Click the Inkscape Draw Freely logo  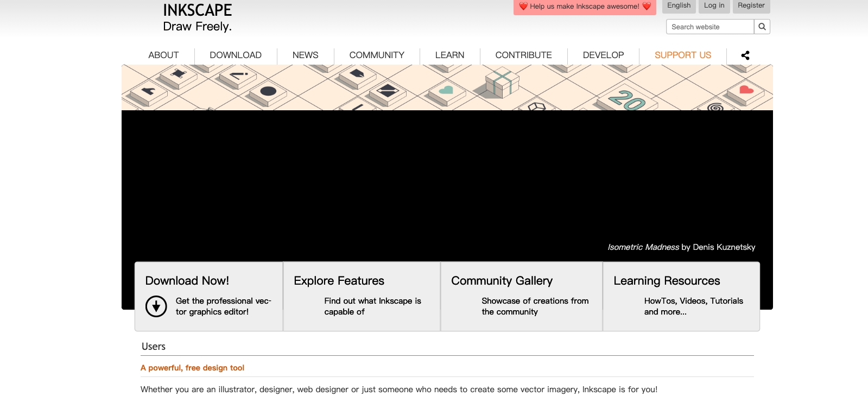[x=198, y=18]
